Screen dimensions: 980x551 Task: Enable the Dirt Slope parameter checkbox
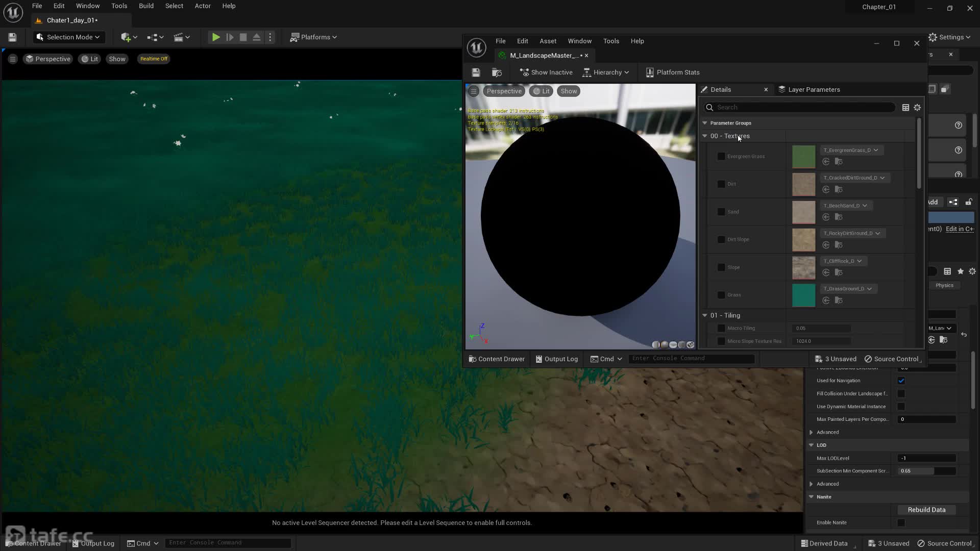pos(721,240)
